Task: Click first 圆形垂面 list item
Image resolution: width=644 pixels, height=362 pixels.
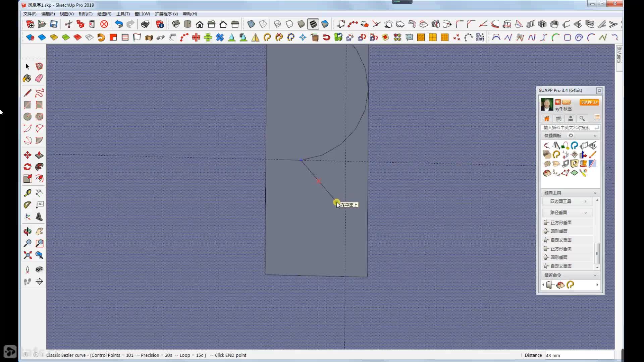Action: (568, 231)
